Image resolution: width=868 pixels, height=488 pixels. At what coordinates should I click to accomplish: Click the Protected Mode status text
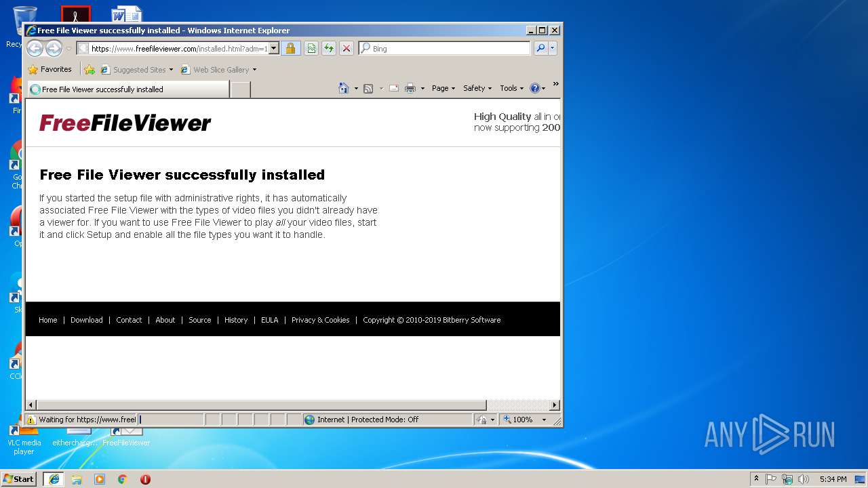click(368, 420)
